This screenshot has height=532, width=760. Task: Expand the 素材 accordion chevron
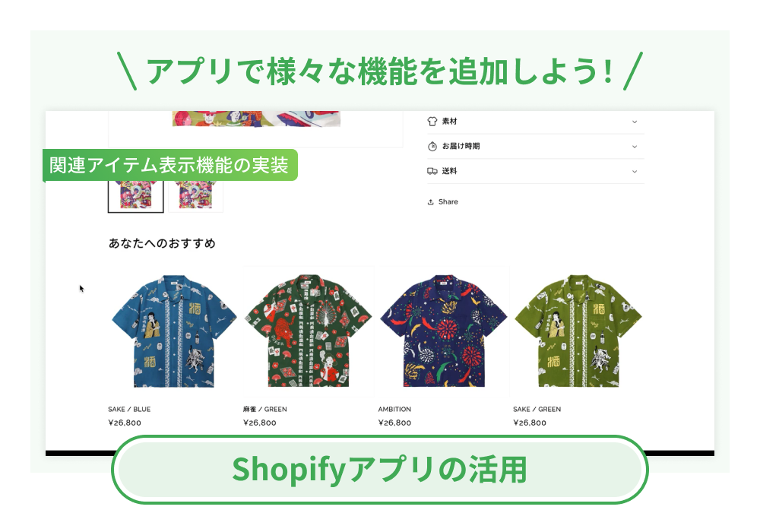pyautogui.click(x=635, y=122)
